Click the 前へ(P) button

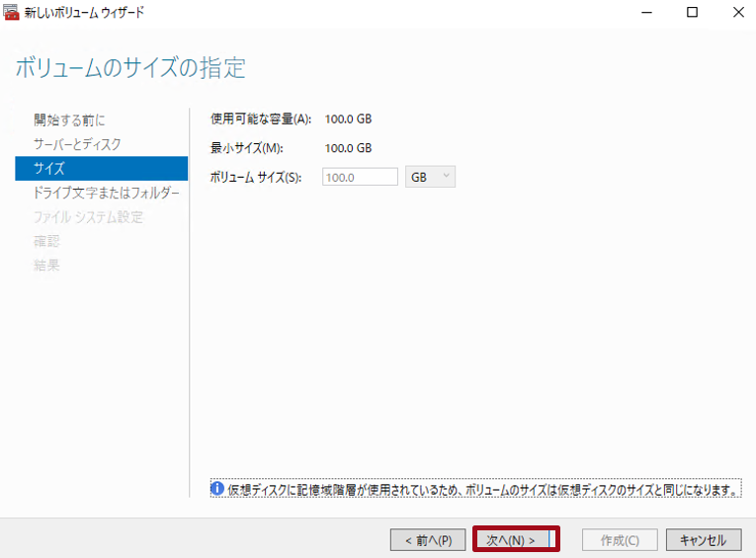[x=428, y=539]
